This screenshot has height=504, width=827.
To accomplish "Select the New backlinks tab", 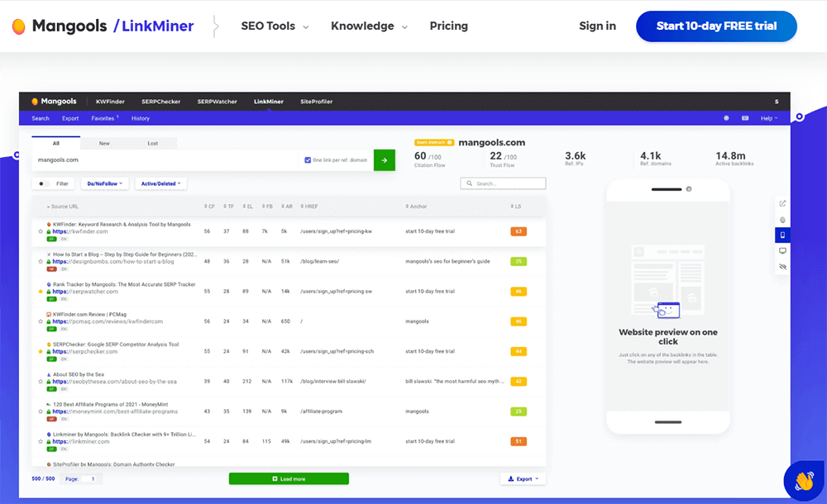I will tap(104, 144).
